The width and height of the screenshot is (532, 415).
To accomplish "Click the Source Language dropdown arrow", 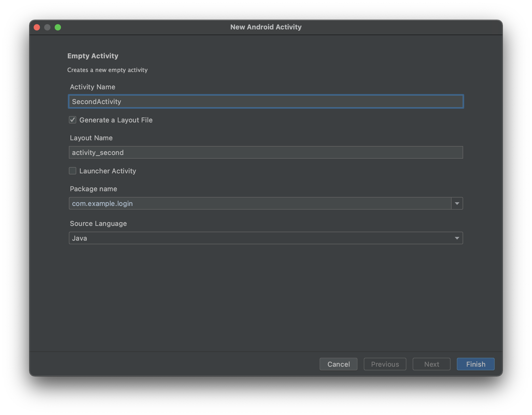I will pos(457,238).
